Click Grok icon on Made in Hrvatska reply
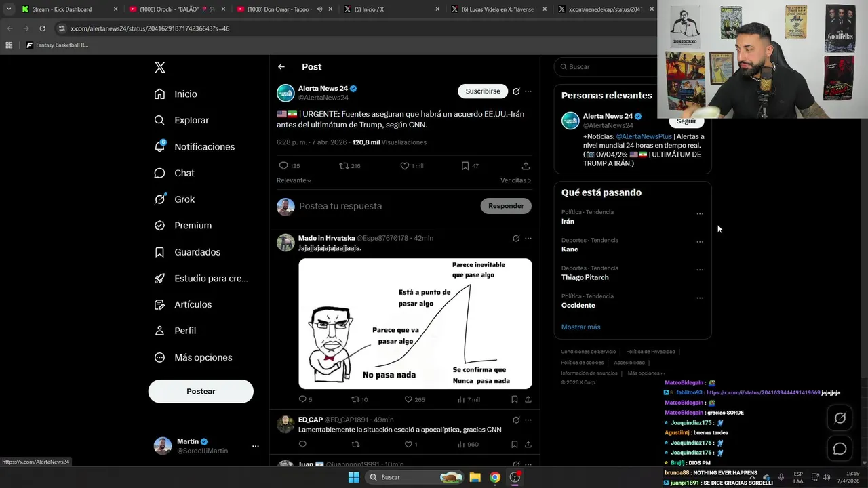 coord(516,239)
